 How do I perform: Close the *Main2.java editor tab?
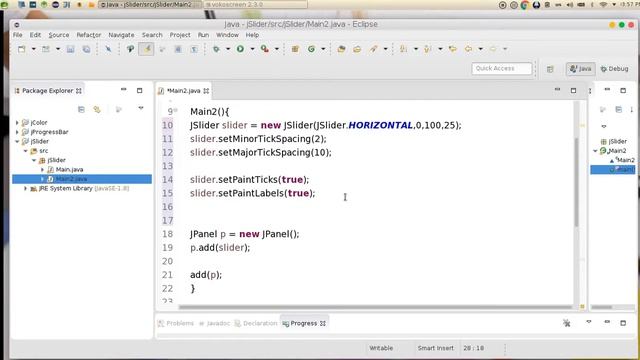coord(206,91)
